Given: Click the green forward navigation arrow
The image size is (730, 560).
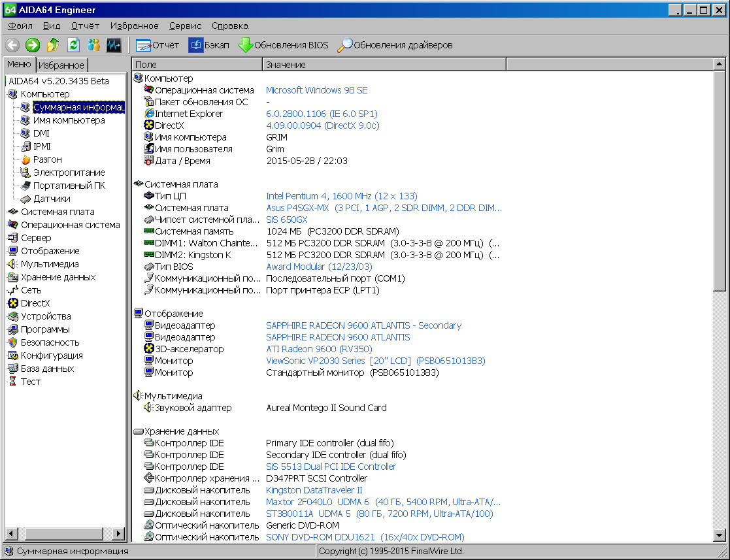Looking at the screenshot, I should [x=32, y=45].
